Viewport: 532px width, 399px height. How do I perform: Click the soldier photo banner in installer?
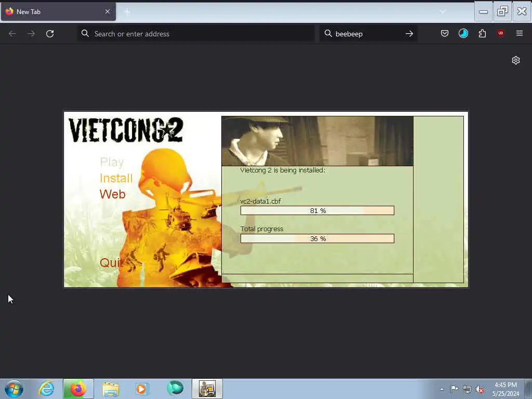[317, 141]
